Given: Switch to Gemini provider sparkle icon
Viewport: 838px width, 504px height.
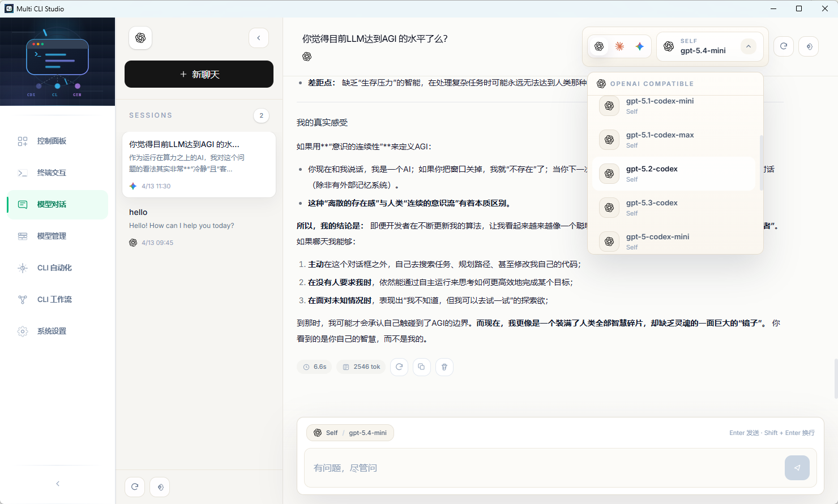Looking at the screenshot, I should pyautogui.click(x=640, y=46).
